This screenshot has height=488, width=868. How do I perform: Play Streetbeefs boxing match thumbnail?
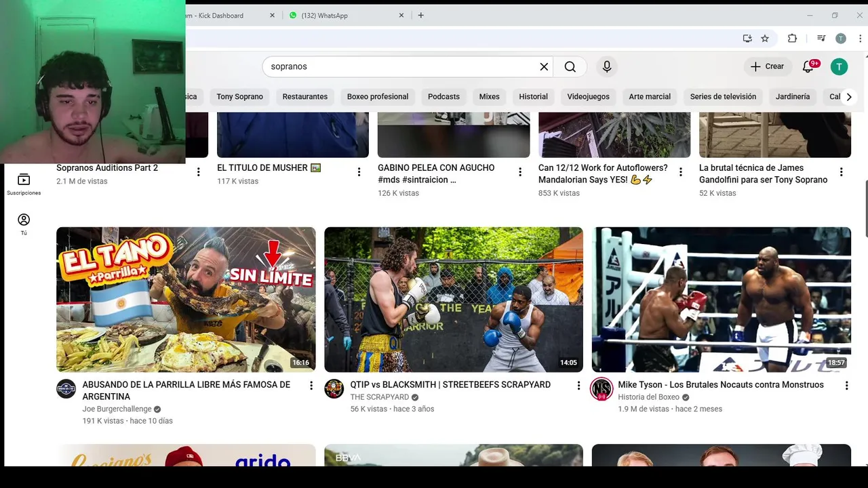[454, 300]
